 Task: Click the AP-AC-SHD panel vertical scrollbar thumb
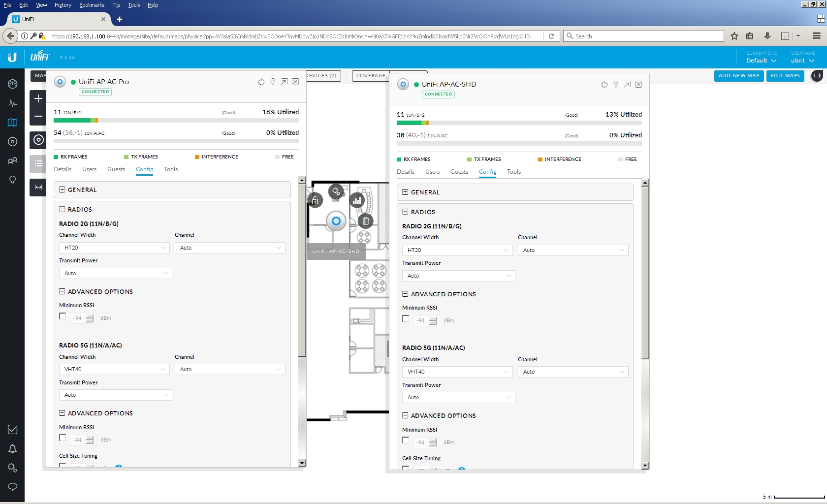click(x=645, y=271)
